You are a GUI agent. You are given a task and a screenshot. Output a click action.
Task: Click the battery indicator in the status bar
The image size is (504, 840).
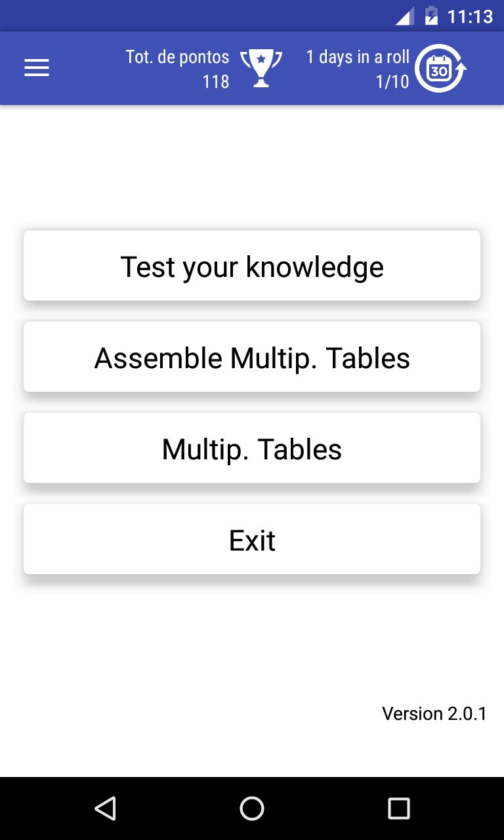tap(431, 16)
